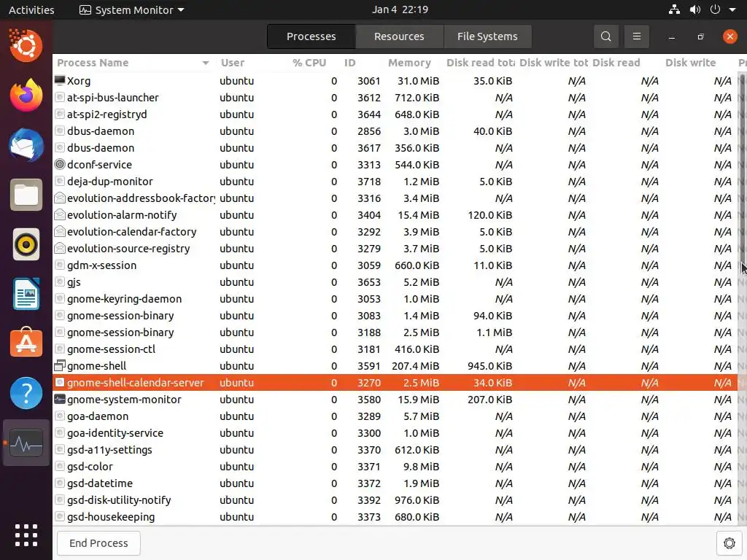Viewport: 747px width, 560px height.
Task: Click evolution-alarm-notify mail icon
Action: 60,215
